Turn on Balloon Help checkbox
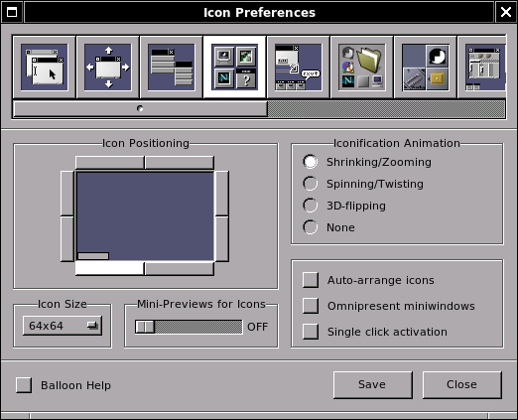Screen dimensions: 518x420 (x=24, y=385)
